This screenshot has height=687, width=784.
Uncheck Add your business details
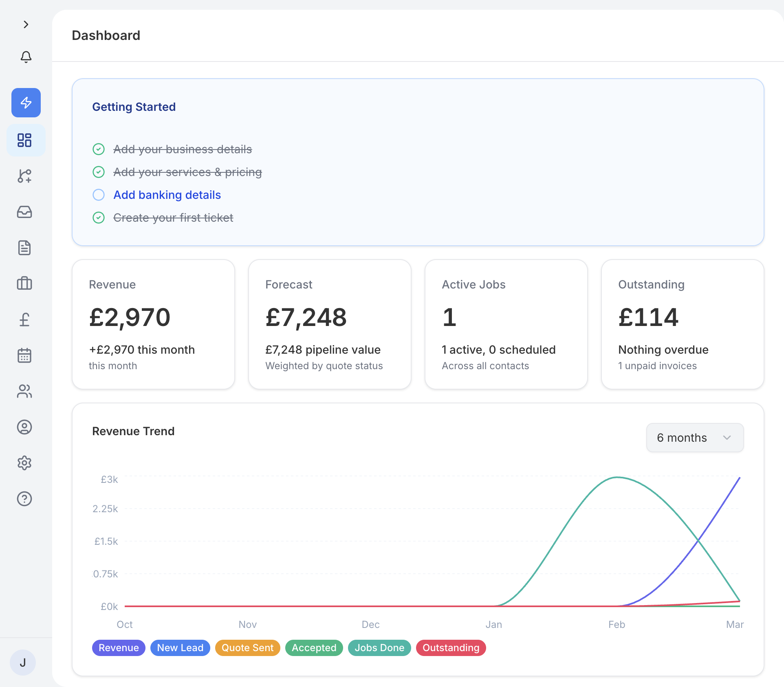pyautogui.click(x=99, y=149)
